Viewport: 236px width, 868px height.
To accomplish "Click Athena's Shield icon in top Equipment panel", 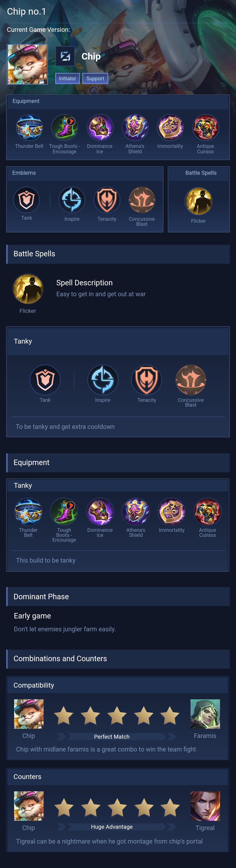I will coord(135,128).
